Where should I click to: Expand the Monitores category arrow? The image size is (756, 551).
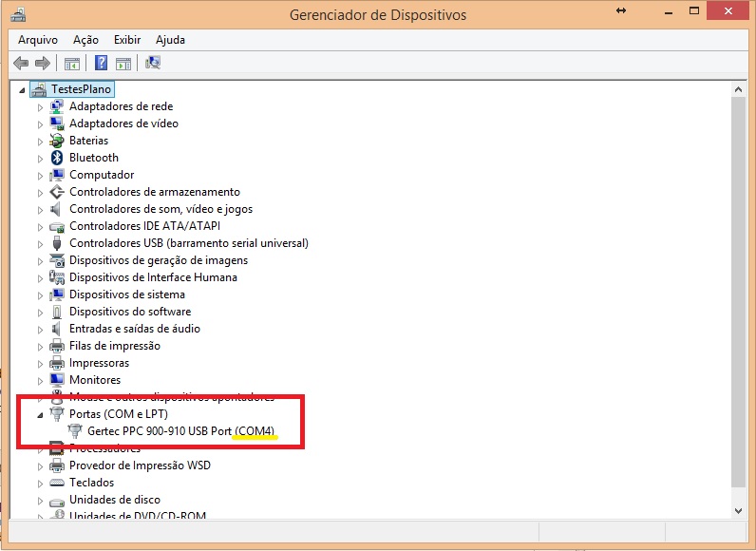click(x=41, y=381)
